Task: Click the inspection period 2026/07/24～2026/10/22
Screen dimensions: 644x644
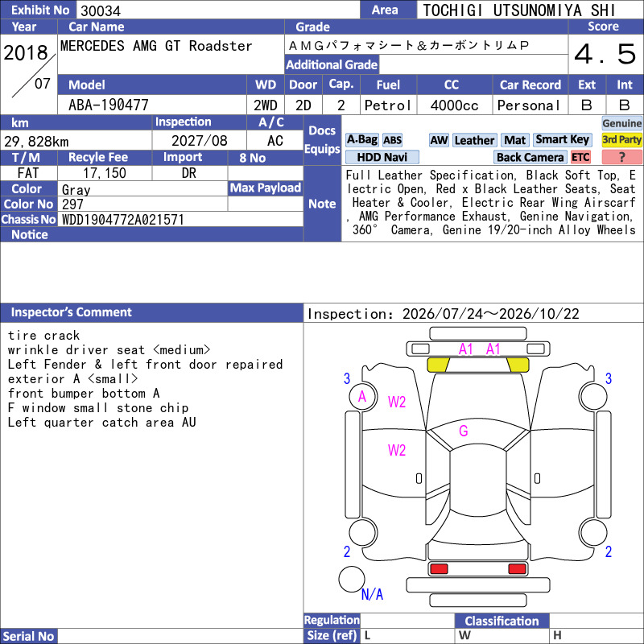Action: [491, 314]
